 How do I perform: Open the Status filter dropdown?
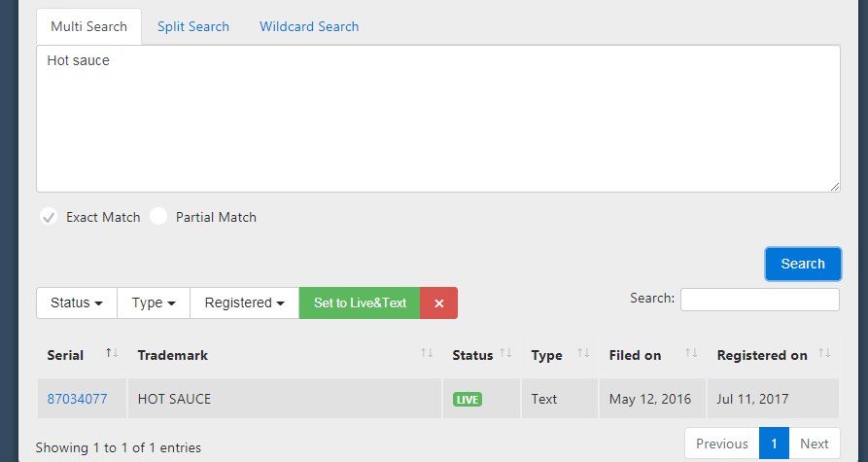pos(77,303)
